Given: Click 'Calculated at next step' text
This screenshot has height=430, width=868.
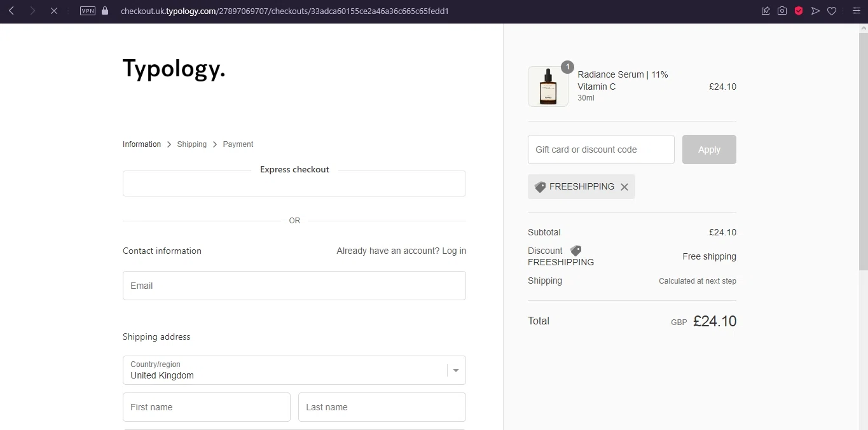Looking at the screenshot, I should [698, 281].
